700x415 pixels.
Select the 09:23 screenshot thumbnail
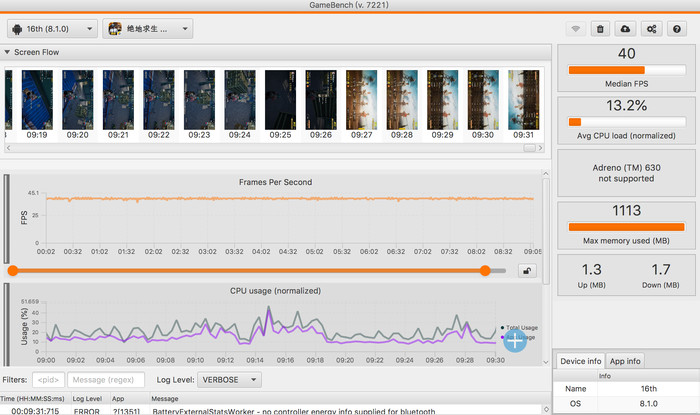click(x=199, y=100)
